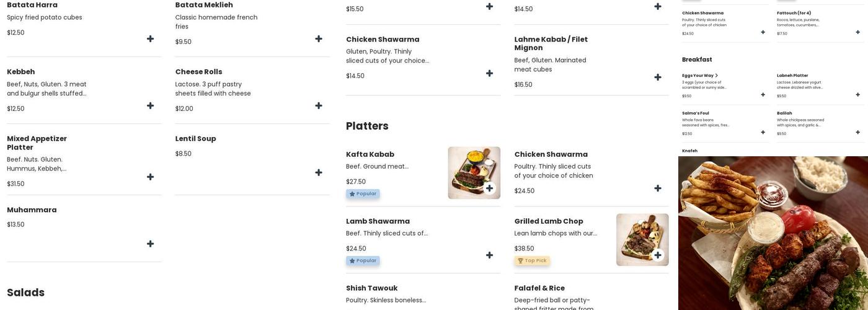
Task: Add Lahme Kabab / Filet Mignon
Action: coord(658,77)
